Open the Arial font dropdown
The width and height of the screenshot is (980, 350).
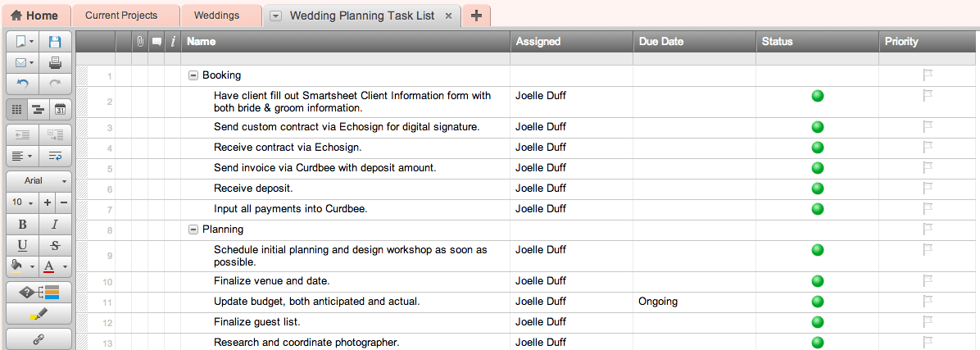39,180
